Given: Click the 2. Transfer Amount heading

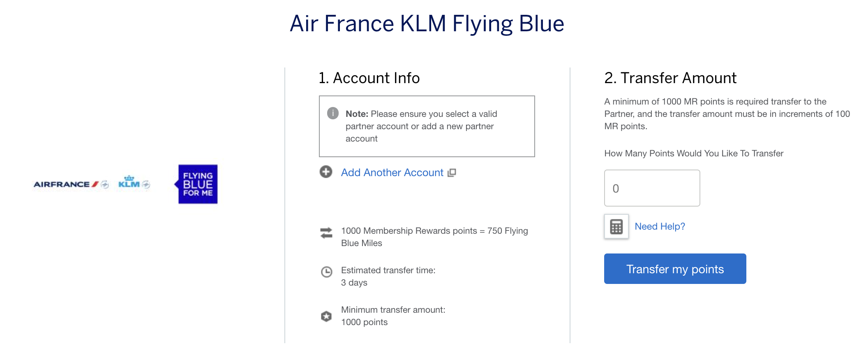Looking at the screenshot, I should (x=670, y=78).
